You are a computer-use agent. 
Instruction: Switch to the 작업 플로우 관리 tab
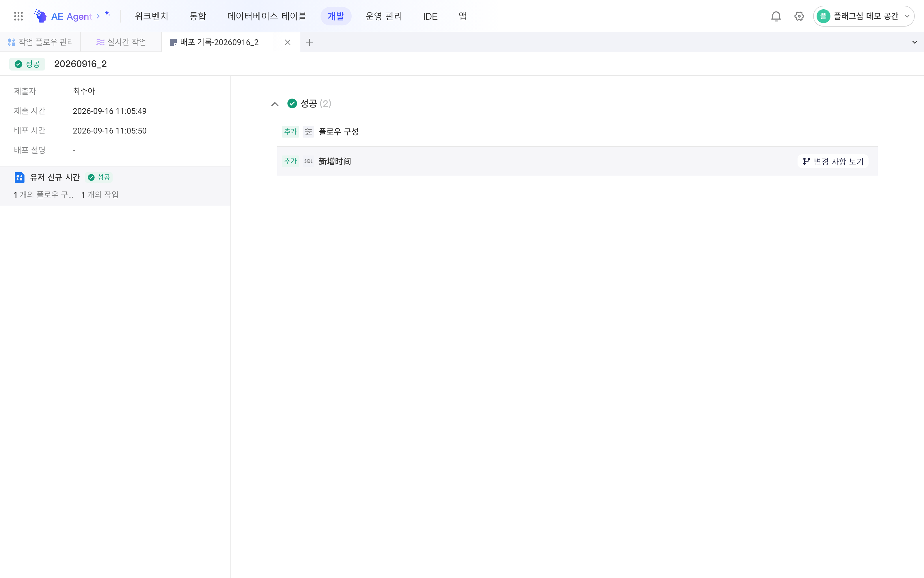coord(40,42)
